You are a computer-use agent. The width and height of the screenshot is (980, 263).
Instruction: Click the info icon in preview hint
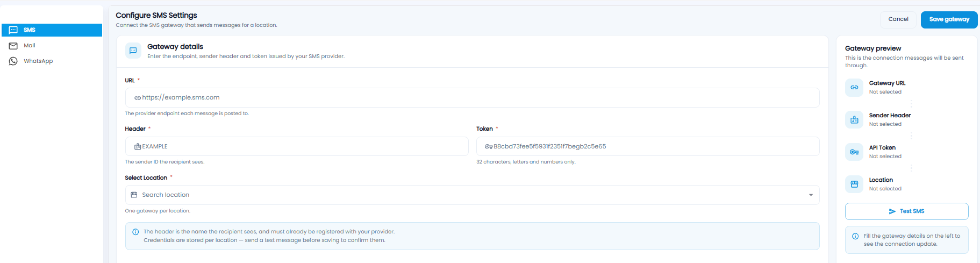[855, 236]
